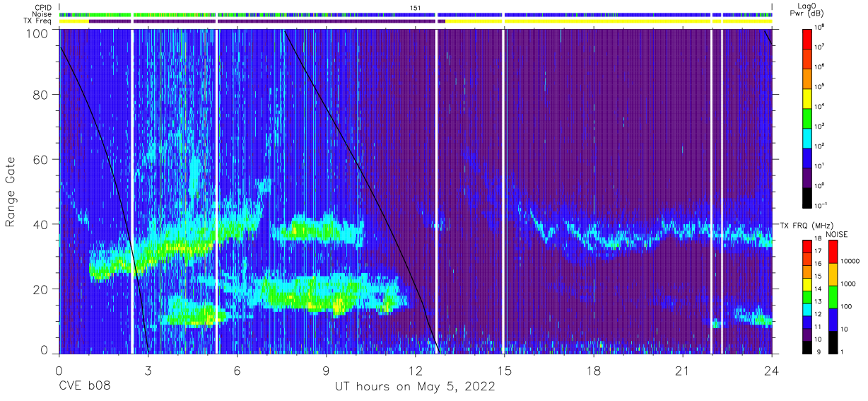The height and width of the screenshot is (401, 868).
Task: Click the 'TX Freq' row label
Action: 38,21
